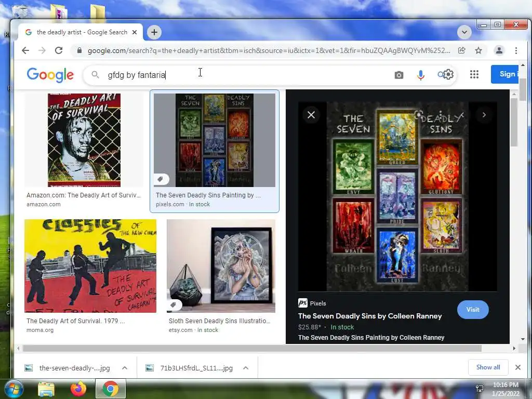532x399 pixels.
Task: Open pixels.com source link
Action: coord(170,204)
